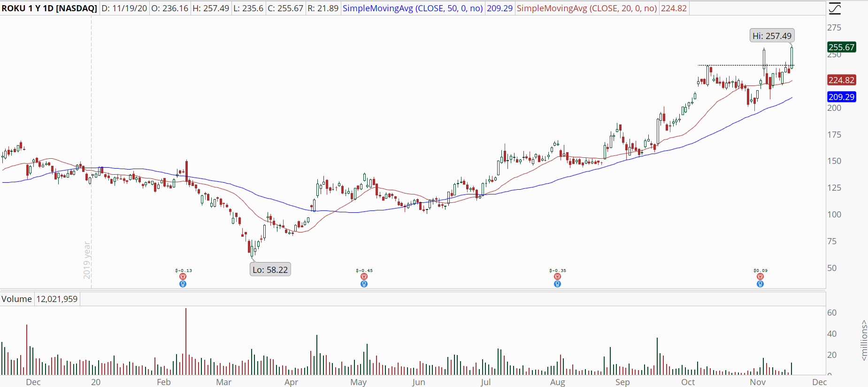
Task: Click the 100 level on the price axis
Action: coord(834,215)
